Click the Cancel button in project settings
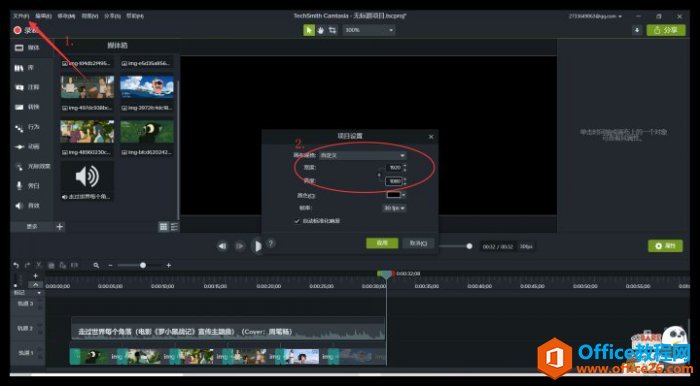Image resolution: width=700 pixels, height=386 pixels. tap(418, 243)
